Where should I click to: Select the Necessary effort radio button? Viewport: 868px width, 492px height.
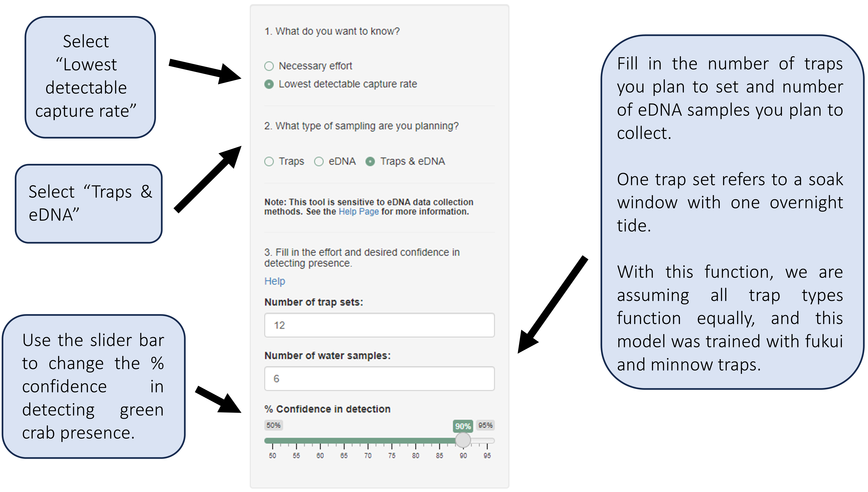point(269,66)
